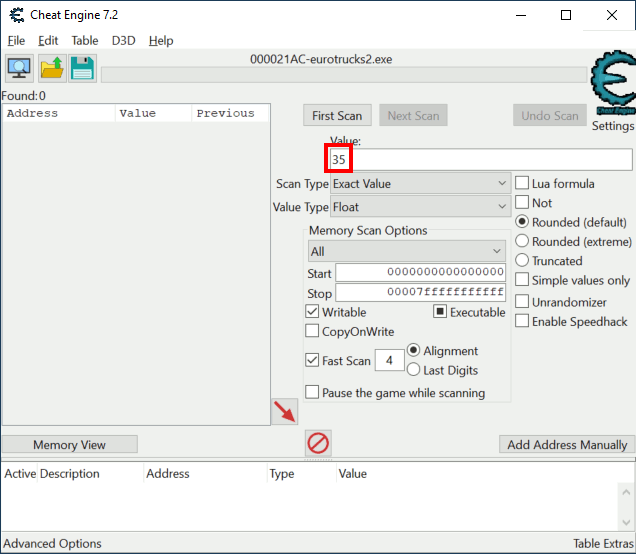Click the Stop address field
The image size is (636, 554).
coord(420,292)
